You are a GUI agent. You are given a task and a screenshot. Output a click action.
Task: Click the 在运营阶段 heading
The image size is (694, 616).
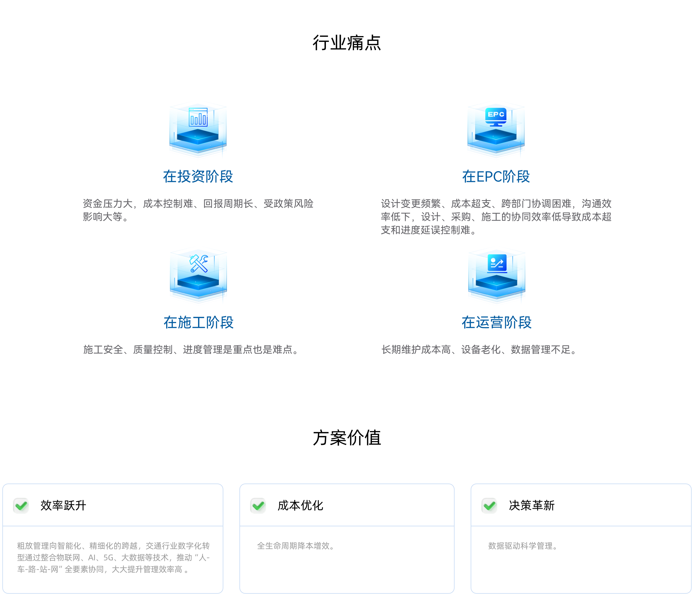point(496,322)
